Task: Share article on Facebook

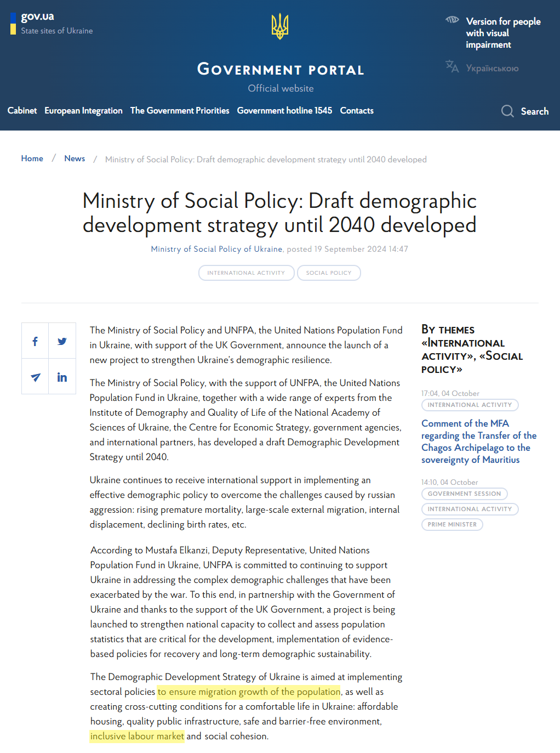Action: 35,341
